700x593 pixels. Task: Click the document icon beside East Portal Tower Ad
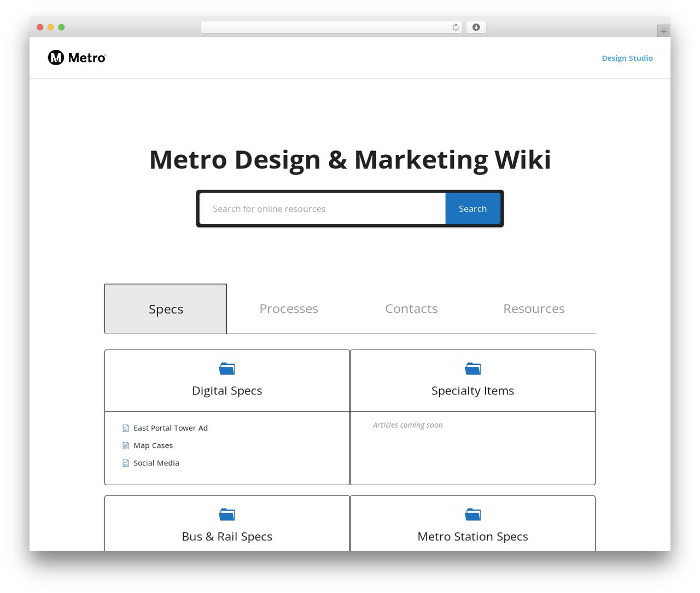click(x=126, y=428)
